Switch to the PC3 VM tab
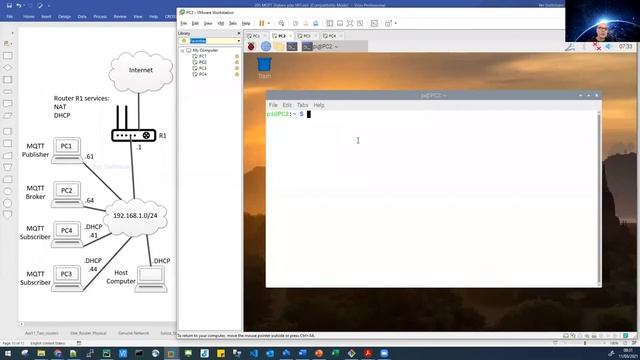This screenshot has width=640, height=360. point(307,36)
